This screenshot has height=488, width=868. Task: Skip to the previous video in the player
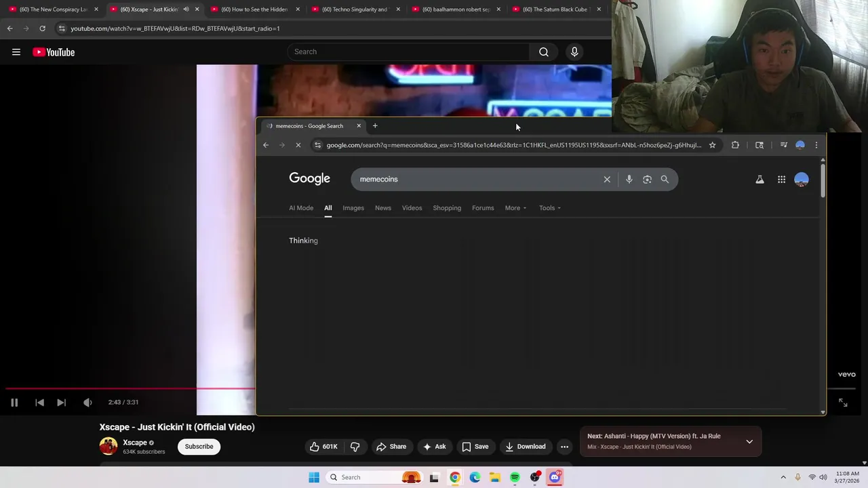pyautogui.click(x=39, y=403)
